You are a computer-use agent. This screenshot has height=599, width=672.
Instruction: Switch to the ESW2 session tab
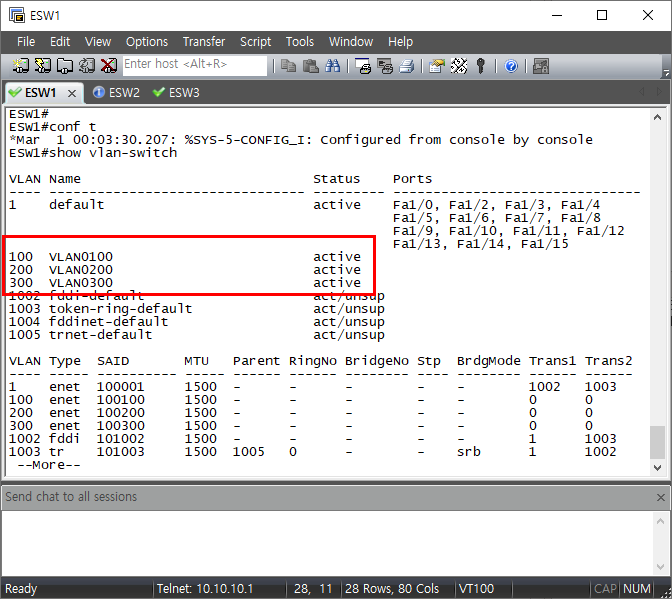pos(117,93)
